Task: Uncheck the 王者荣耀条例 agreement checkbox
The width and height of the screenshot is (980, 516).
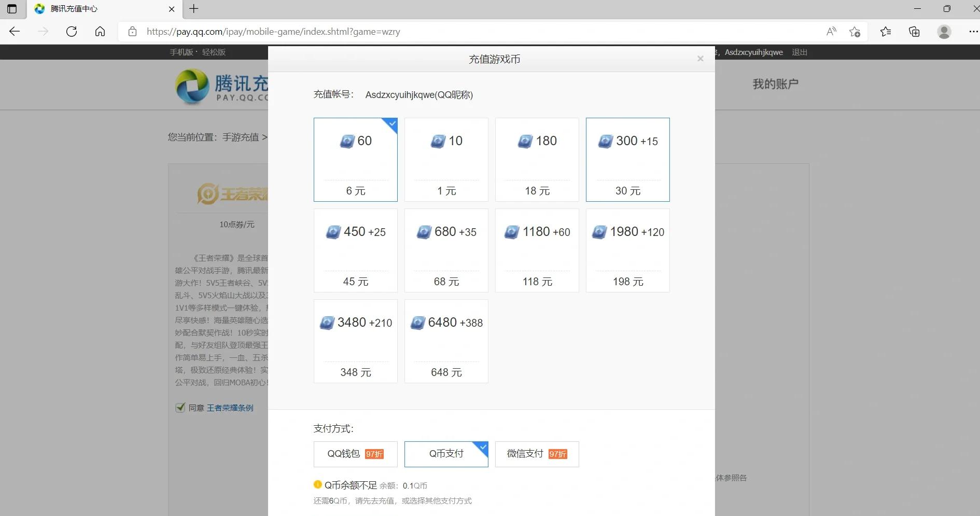Action: [x=180, y=408]
